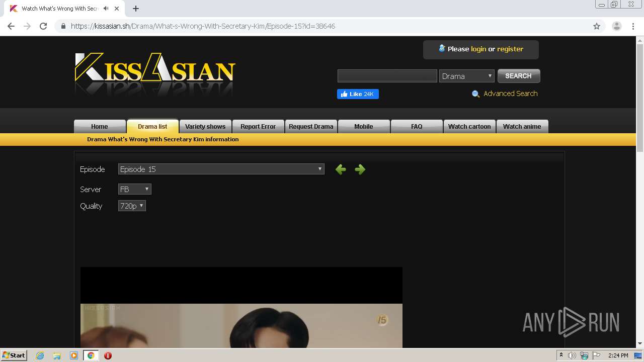
Task: Bookmark this page with star icon
Action: 597,26
